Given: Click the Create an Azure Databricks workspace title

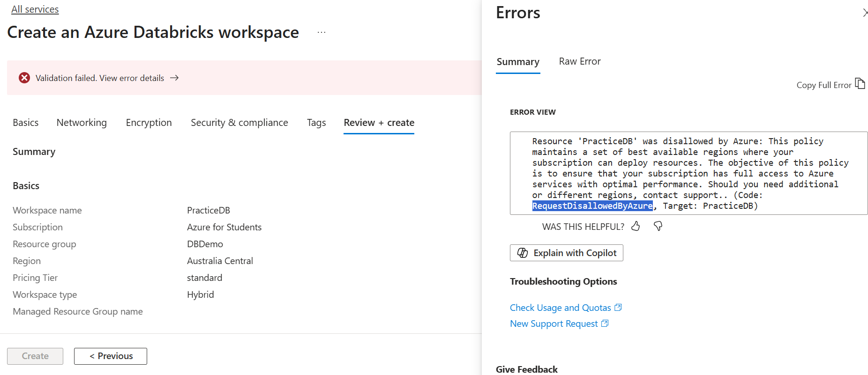Looking at the screenshot, I should pyautogui.click(x=153, y=32).
